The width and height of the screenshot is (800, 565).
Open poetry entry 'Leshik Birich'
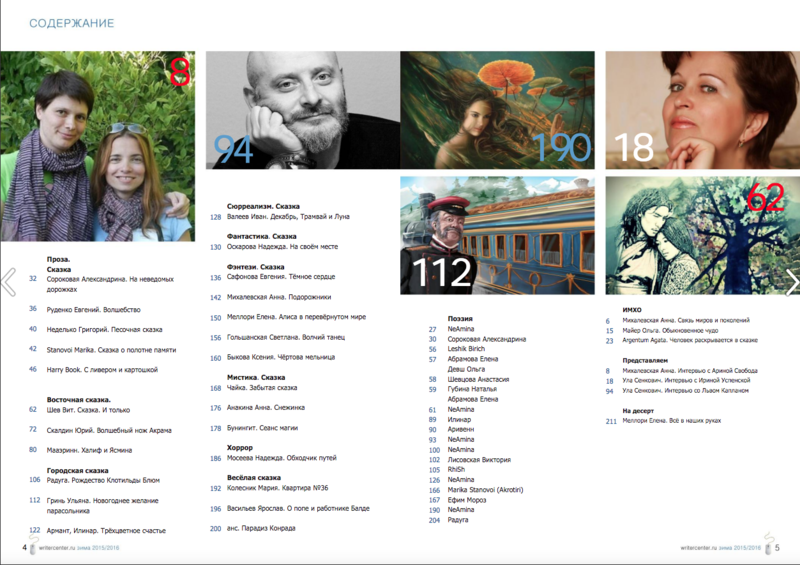pyautogui.click(x=466, y=349)
